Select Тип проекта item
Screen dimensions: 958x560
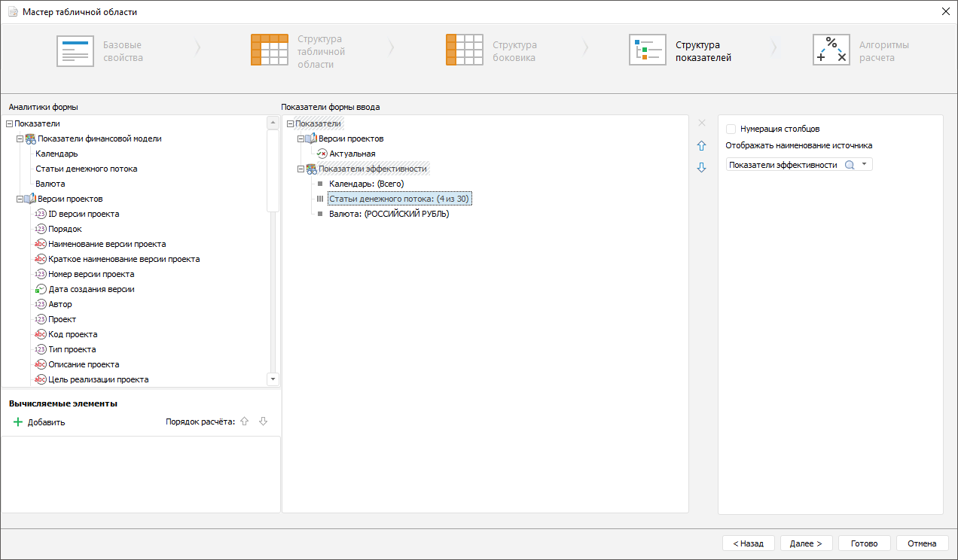click(x=72, y=349)
